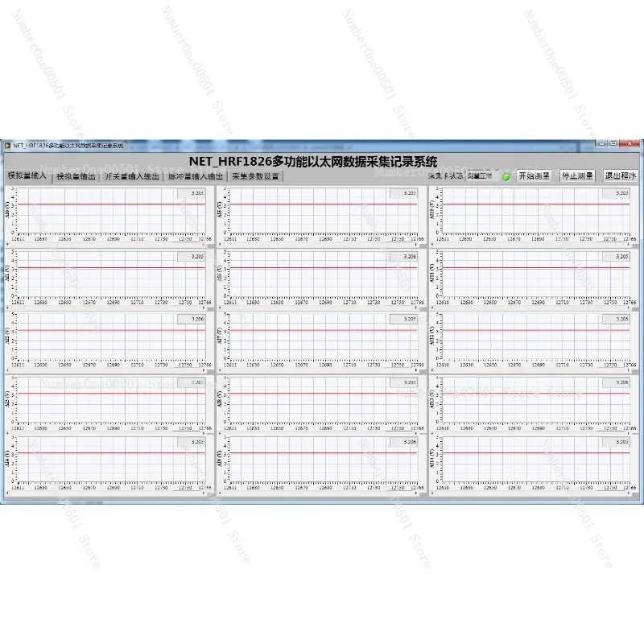The height and width of the screenshot is (644, 644).
Task: Click the 退出程序 button
Action: [620, 175]
